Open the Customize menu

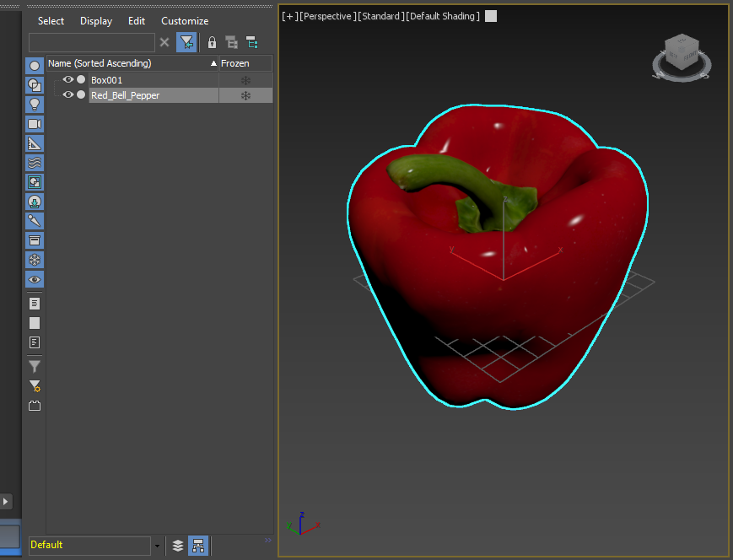click(185, 21)
